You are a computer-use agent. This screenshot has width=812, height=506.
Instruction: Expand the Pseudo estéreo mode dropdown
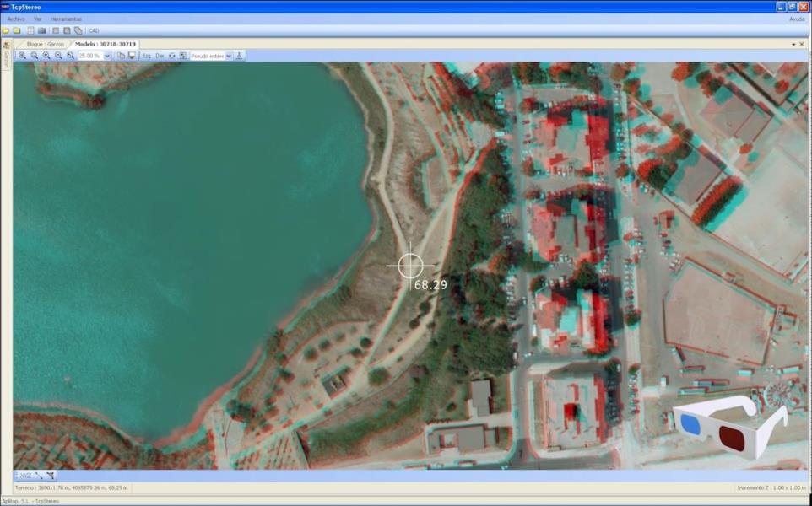tap(229, 56)
